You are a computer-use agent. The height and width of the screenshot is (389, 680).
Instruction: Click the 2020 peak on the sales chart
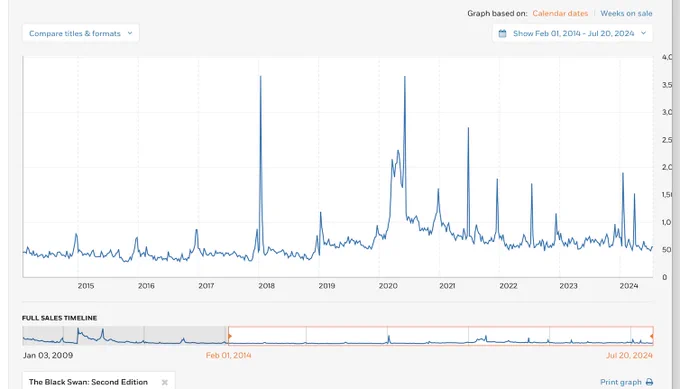pos(405,77)
